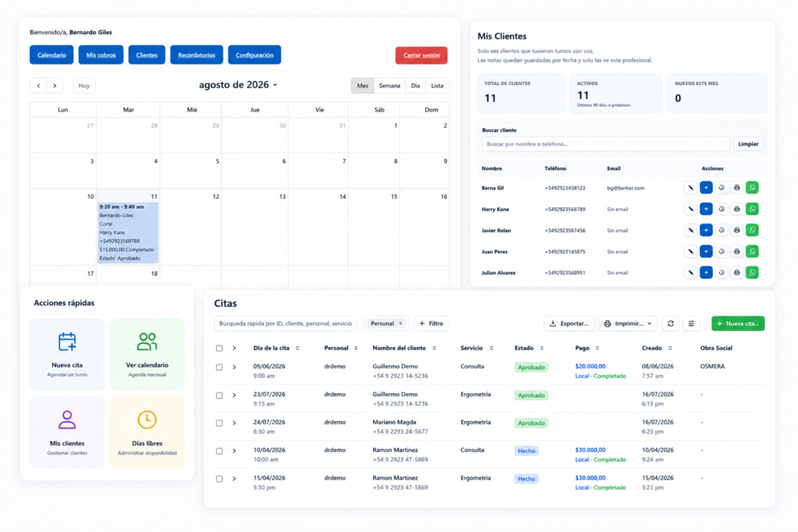Print Julian Alvarez record with printer icon
Screen dimensions: 798x532
click(736, 273)
